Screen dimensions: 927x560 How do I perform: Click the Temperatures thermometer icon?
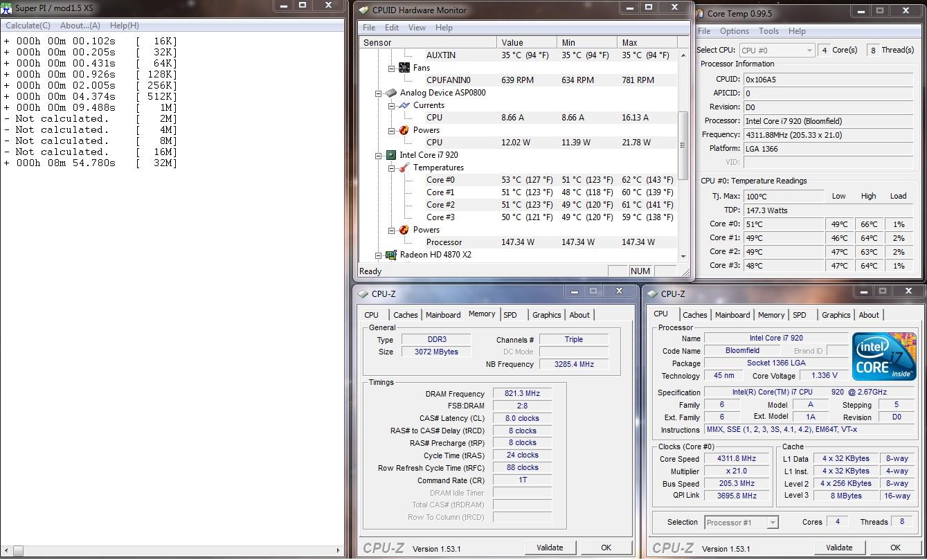404,168
